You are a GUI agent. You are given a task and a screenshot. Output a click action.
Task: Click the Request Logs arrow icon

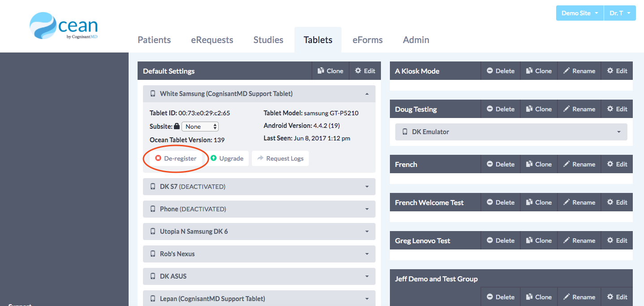pos(260,158)
